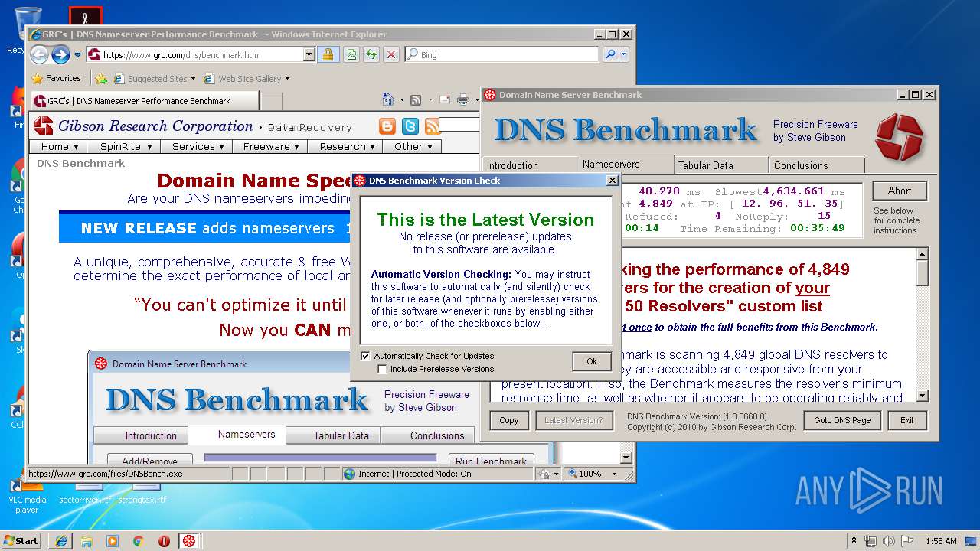Open the zoom level 100% dropdown
The width and height of the screenshot is (980, 551).
(x=613, y=474)
